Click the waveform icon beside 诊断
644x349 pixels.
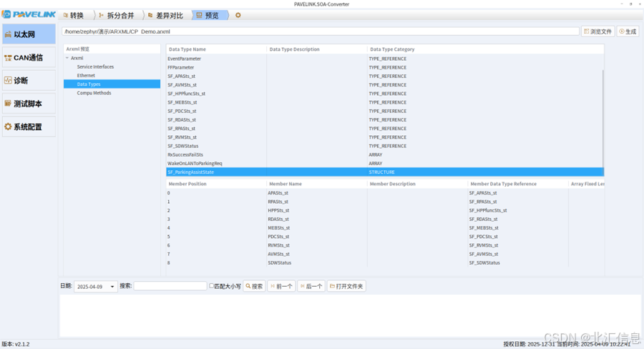[x=8, y=81]
